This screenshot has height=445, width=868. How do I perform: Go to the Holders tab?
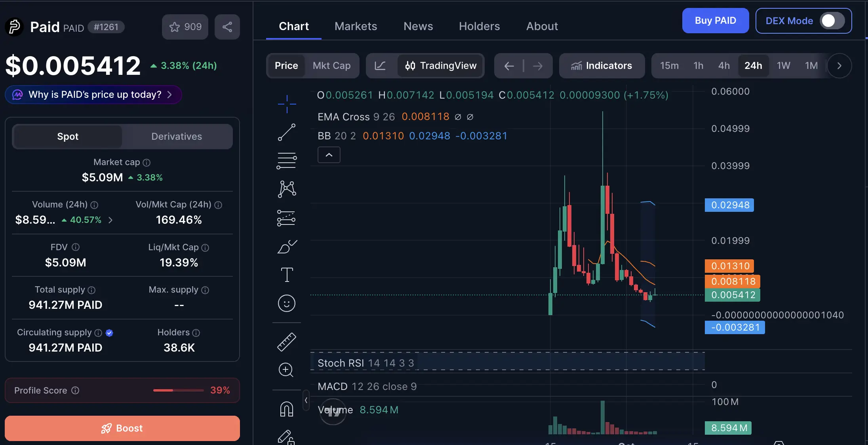click(x=479, y=26)
